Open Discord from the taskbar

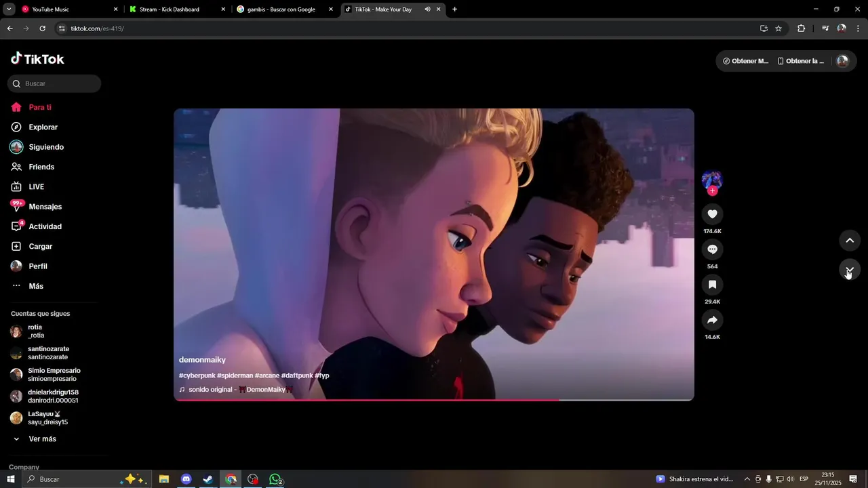[x=186, y=479]
